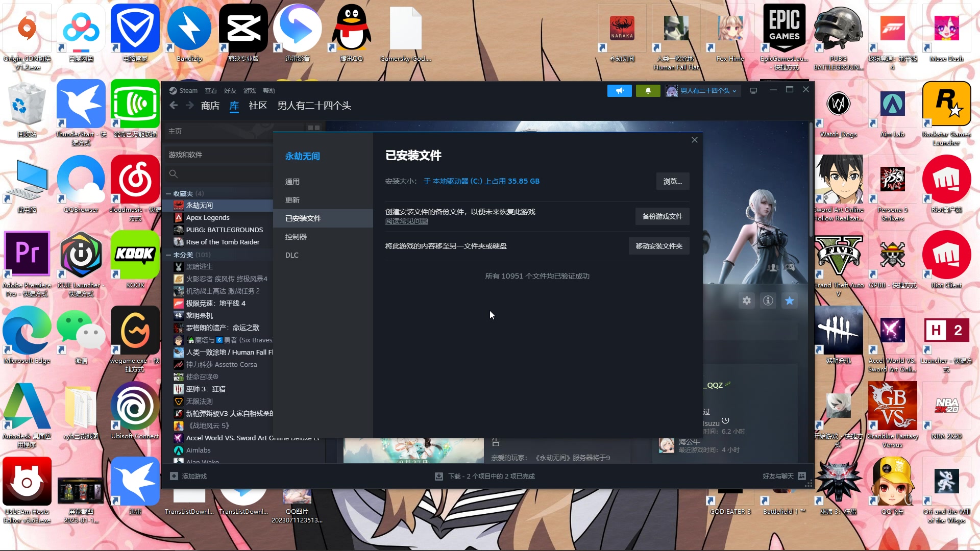Image resolution: width=980 pixels, height=551 pixels.
Task: Open the game info icon
Action: coord(768,300)
